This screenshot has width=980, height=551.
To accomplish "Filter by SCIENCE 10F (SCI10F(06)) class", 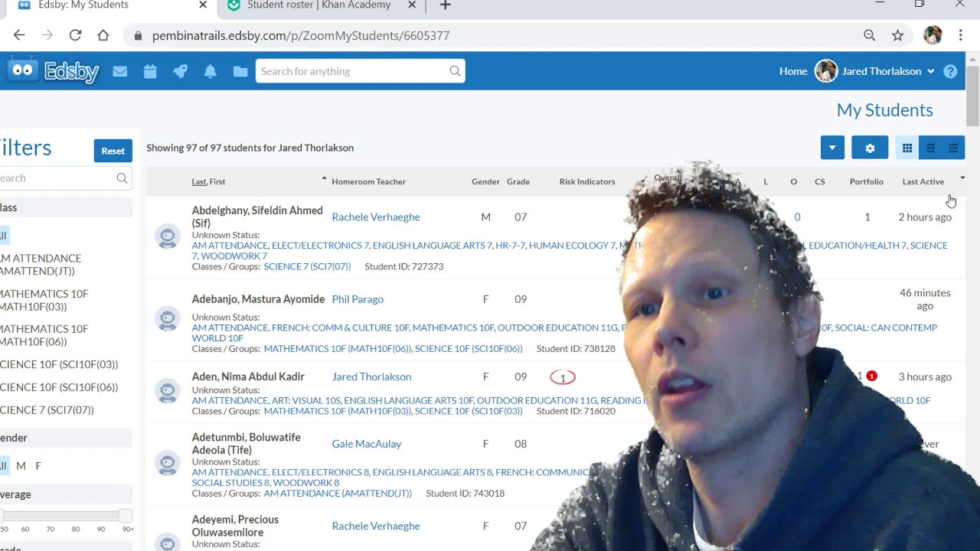I will coord(59,387).
